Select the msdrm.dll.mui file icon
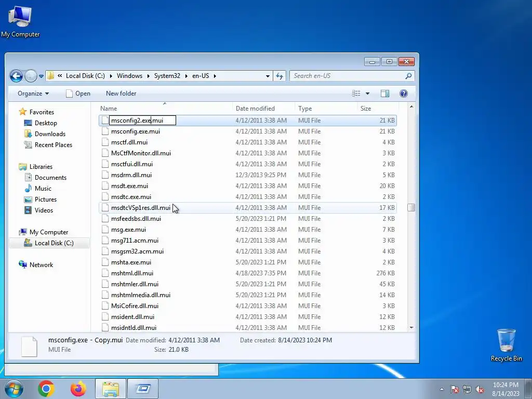The width and height of the screenshot is (532, 399). (105, 175)
